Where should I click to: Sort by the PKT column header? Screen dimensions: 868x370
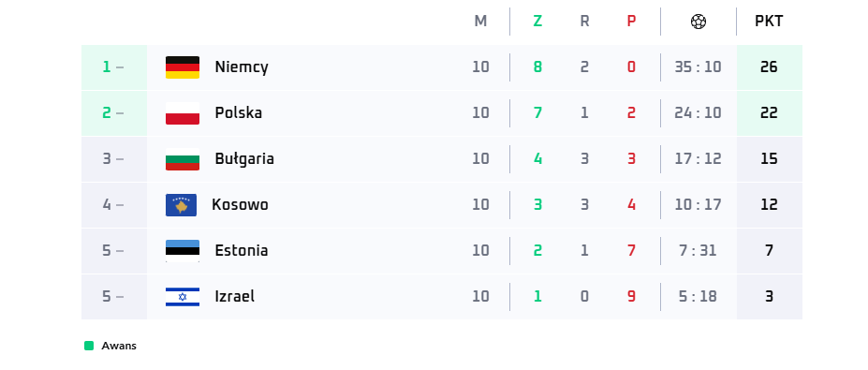pos(769,22)
